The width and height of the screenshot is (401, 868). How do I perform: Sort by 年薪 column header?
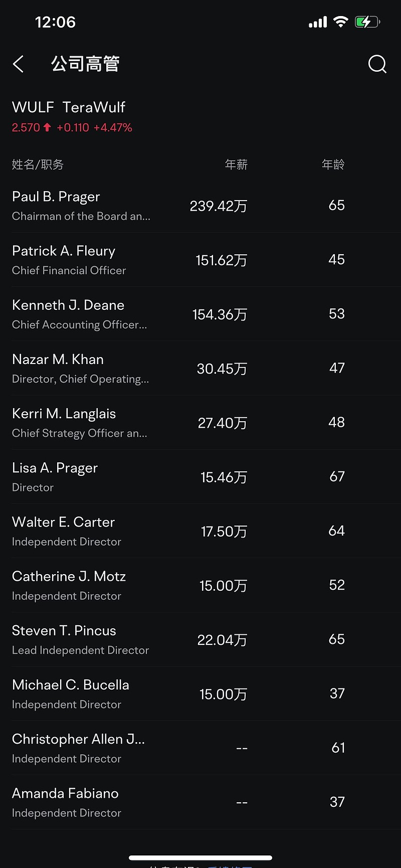point(236,164)
